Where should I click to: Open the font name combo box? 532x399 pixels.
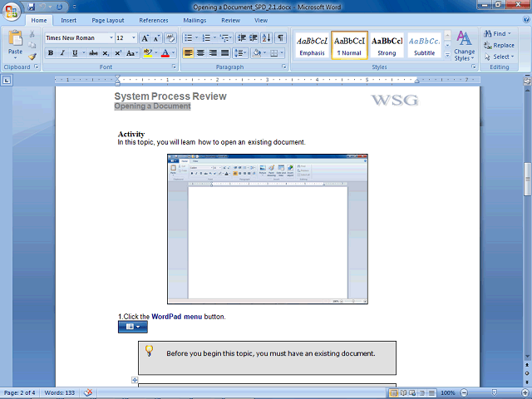80,38
